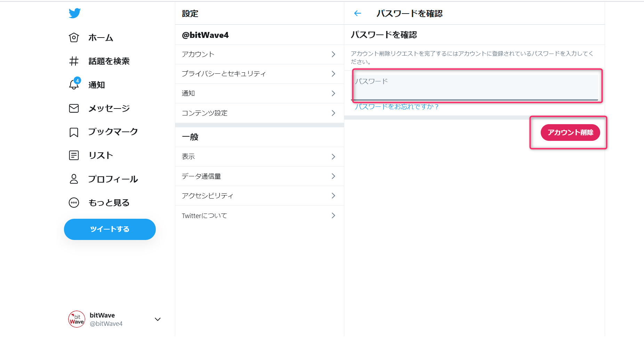Select the アカウント settings item

pyautogui.click(x=259, y=54)
